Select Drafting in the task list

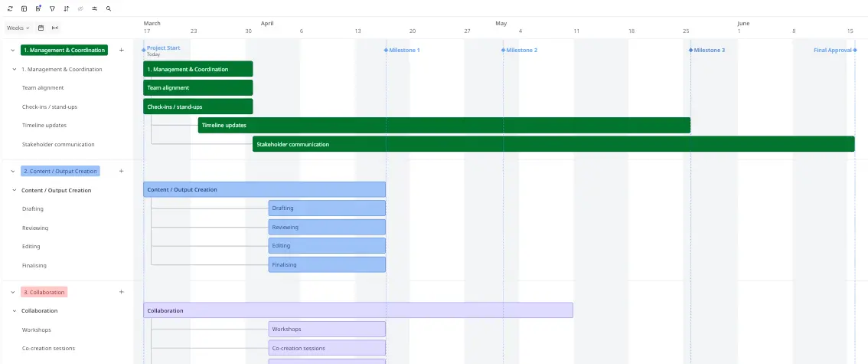(33, 209)
